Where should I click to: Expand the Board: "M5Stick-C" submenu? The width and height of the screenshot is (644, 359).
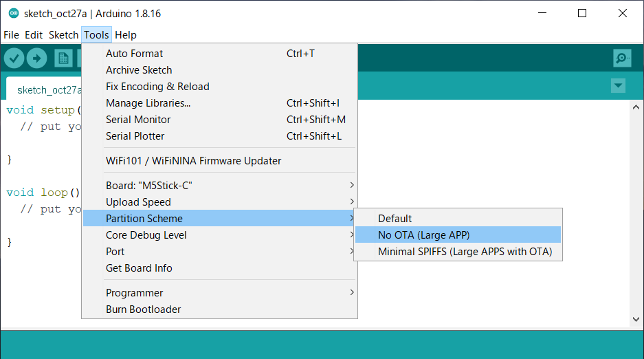[220, 185]
